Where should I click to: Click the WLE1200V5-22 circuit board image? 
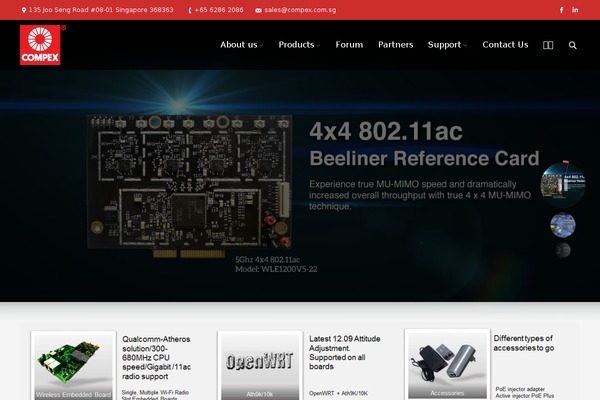coord(189,186)
